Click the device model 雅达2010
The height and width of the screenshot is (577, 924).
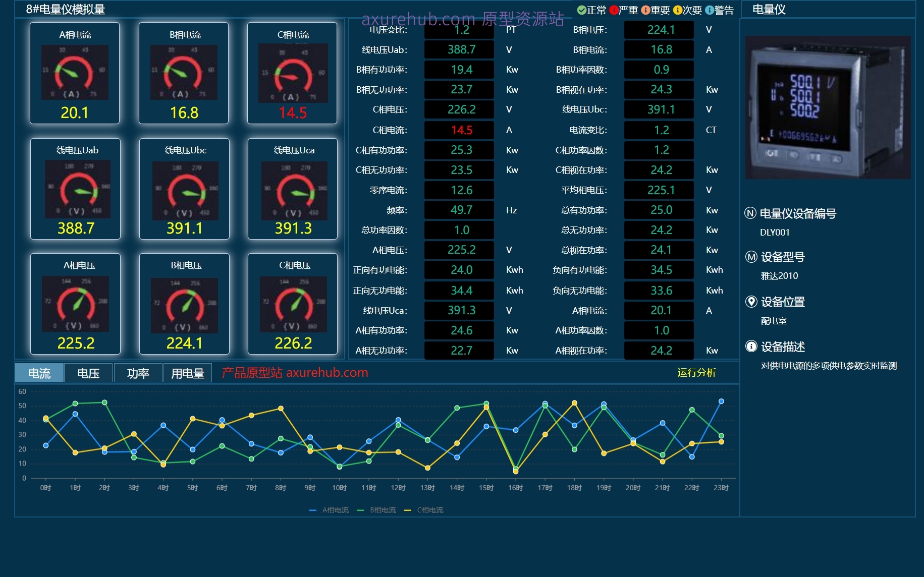[x=780, y=276]
